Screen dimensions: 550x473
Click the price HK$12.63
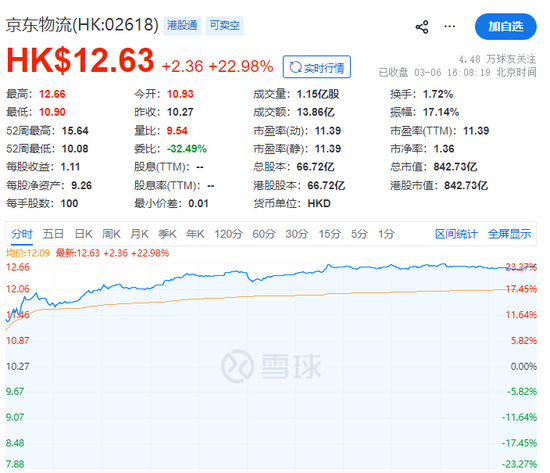80,60
